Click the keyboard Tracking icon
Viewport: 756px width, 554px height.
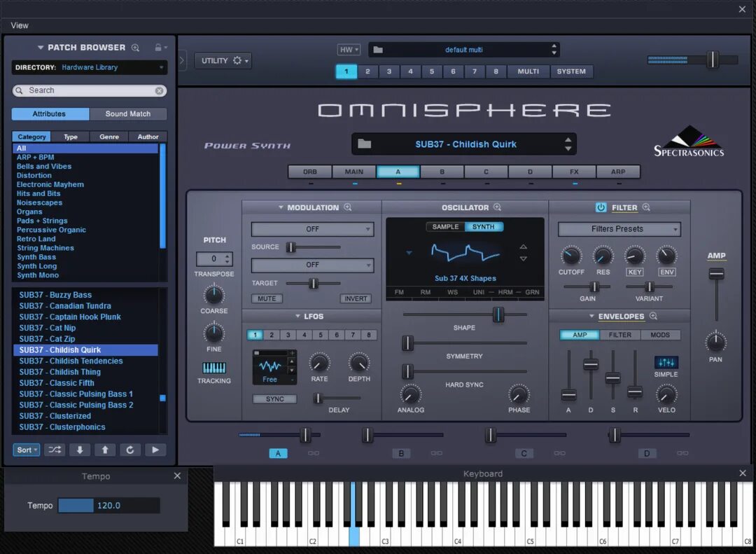click(x=214, y=368)
